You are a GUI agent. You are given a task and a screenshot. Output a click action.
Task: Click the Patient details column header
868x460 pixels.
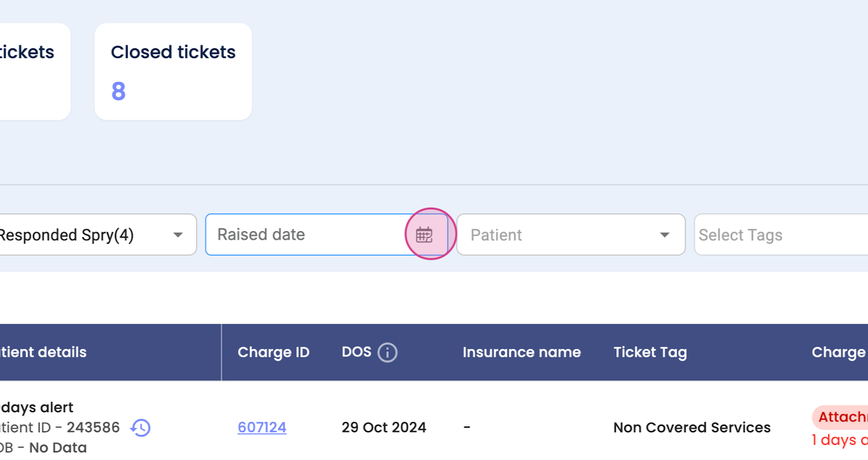[x=43, y=353]
